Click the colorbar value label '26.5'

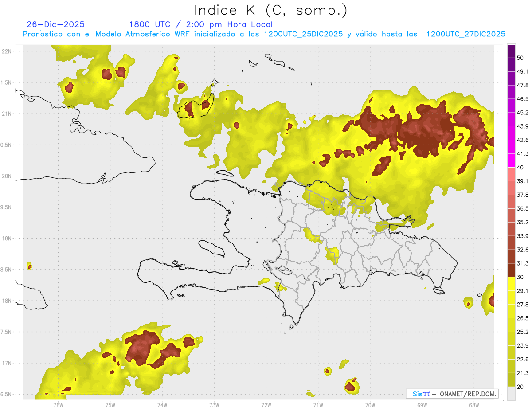point(522,318)
